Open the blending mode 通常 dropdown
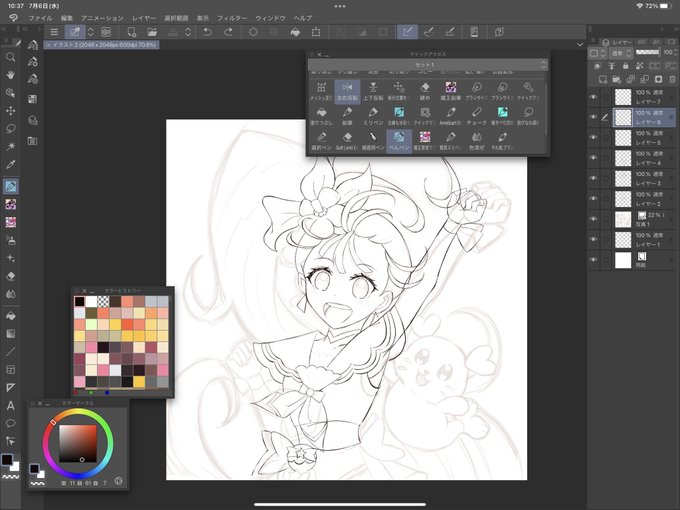Screen dimensions: 680x510 [621, 53]
